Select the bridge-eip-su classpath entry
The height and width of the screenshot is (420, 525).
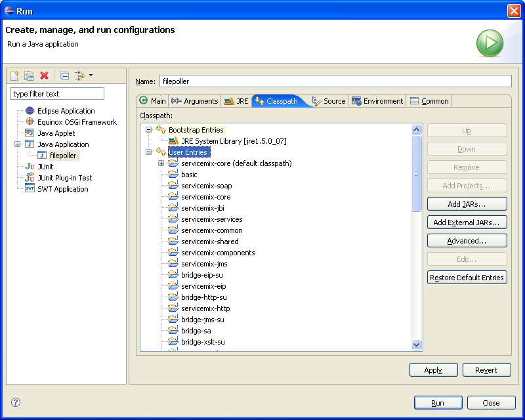[x=201, y=275]
